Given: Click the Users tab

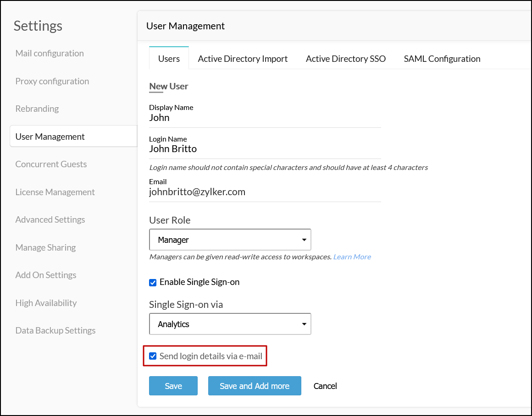Looking at the screenshot, I should click(x=169, y=59).
